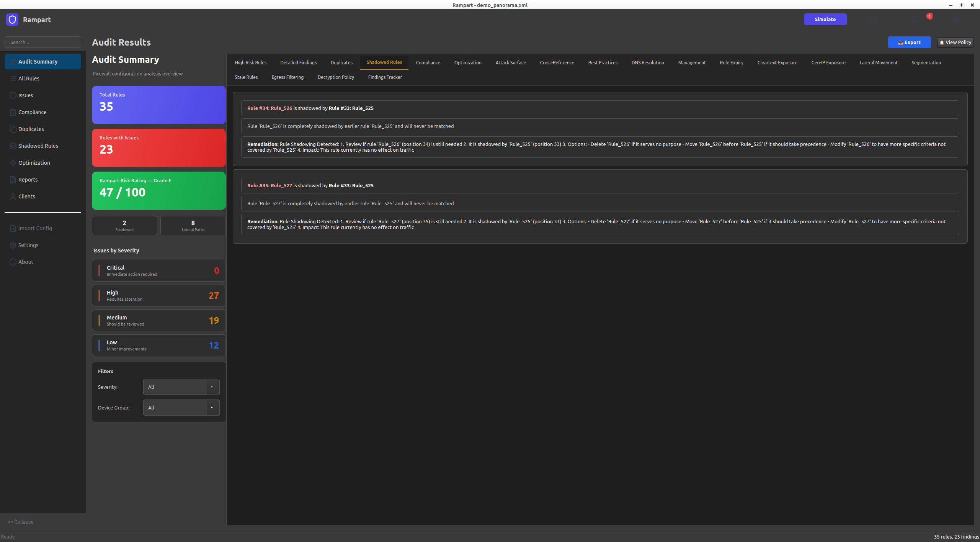The height and width of the screenshot is (542, 980).
Task: Expand the Device Group filter dropdown
Action: pos(181,408)
